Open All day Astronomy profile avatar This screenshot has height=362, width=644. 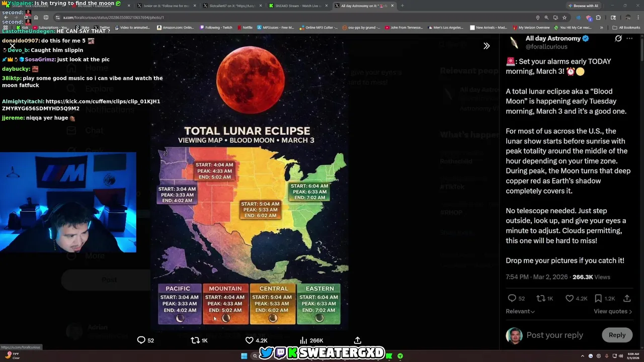pyautogui.click(x=514, y=42)
